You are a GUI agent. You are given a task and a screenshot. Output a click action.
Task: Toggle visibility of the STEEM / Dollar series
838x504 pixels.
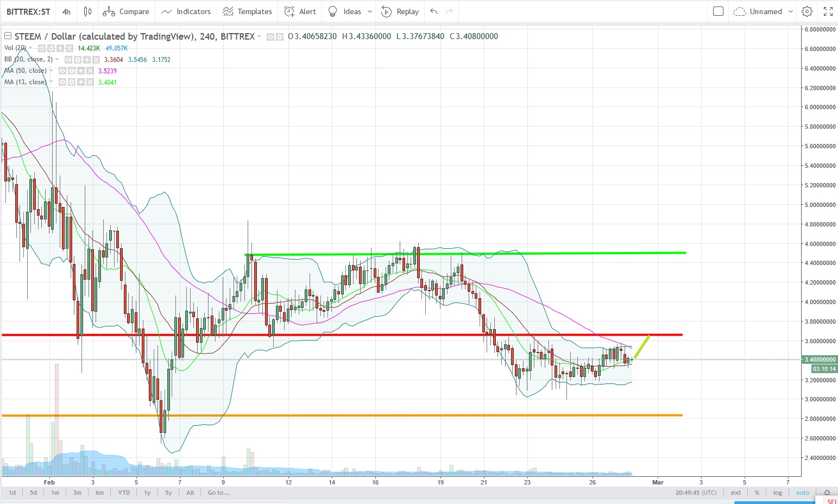click(270, 37)
